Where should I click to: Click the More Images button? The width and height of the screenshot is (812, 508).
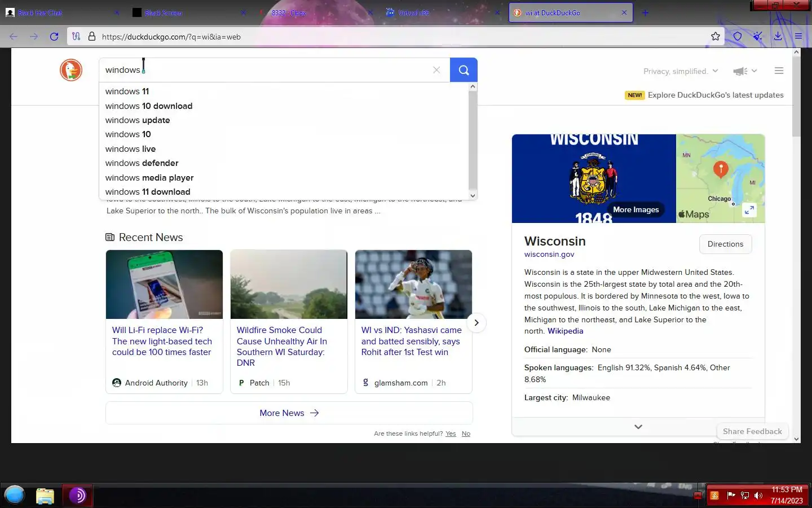(636, 209)
